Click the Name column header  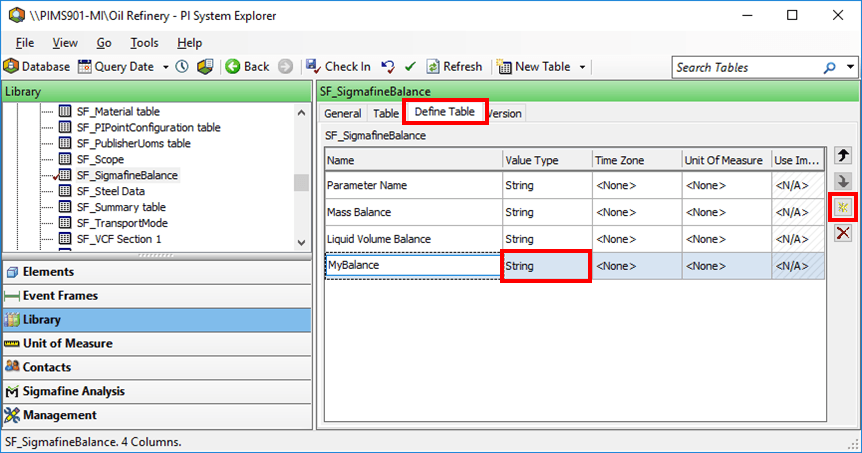(x=413, y=161)
